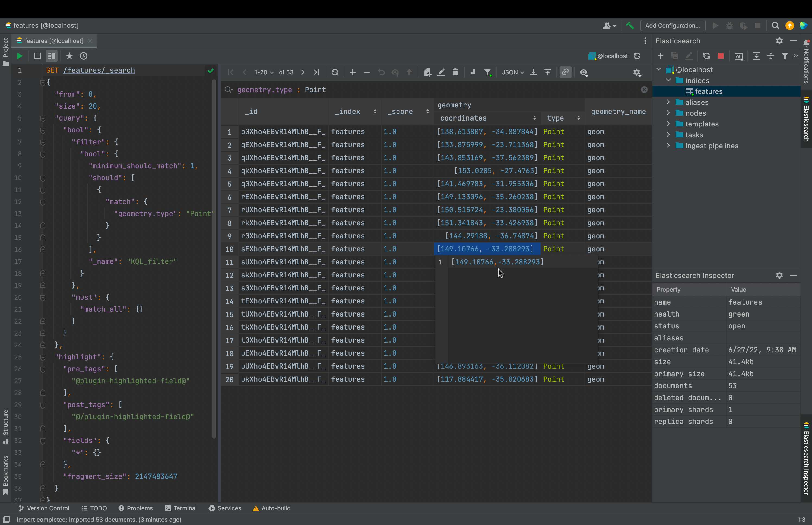
Task: Sort results by the _score column
Action: [x=400, y=112]
